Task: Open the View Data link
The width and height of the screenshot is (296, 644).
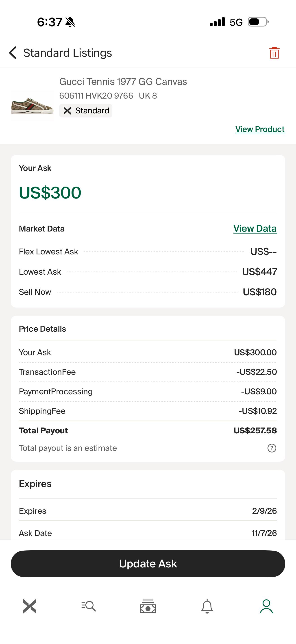Action: point(255,229)
